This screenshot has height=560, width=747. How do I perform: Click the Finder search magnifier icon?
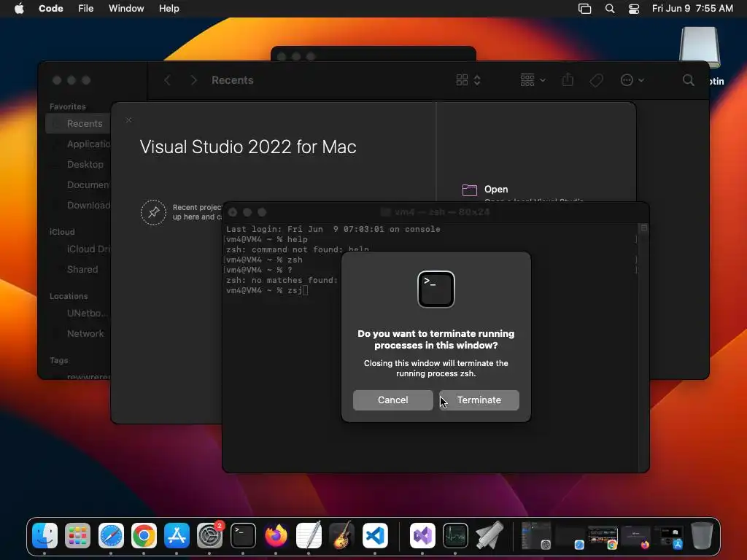tap(688, 80)
